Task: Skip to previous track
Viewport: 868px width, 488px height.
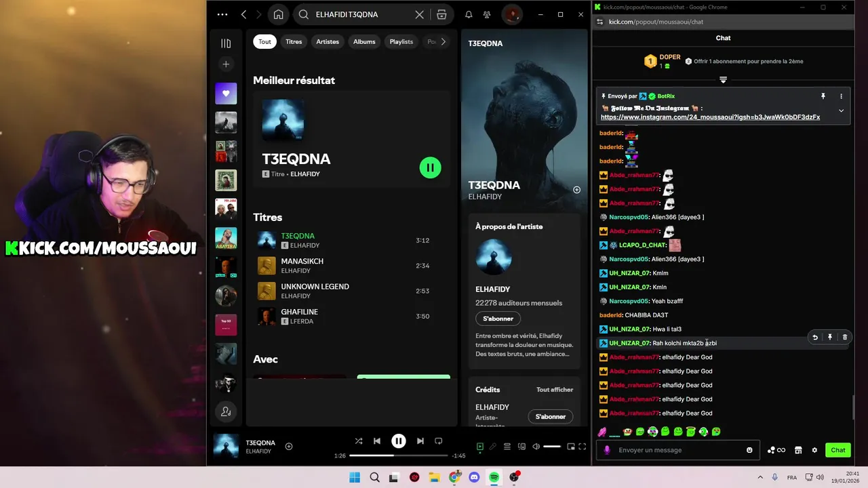Action: [377, 441]
